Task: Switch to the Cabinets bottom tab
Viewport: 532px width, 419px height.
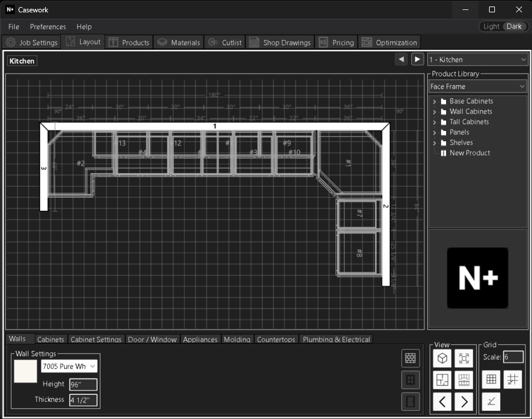Action: pos(51,340)
